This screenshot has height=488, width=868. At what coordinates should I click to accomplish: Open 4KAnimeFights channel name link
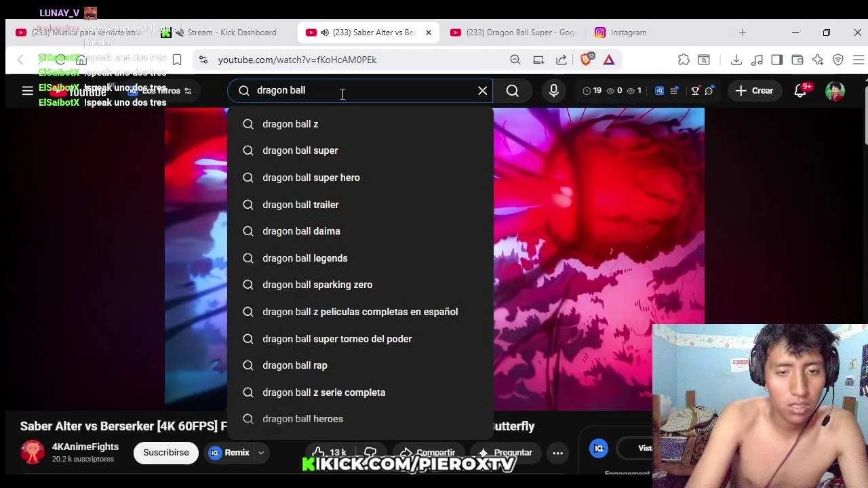coord(85,447)
